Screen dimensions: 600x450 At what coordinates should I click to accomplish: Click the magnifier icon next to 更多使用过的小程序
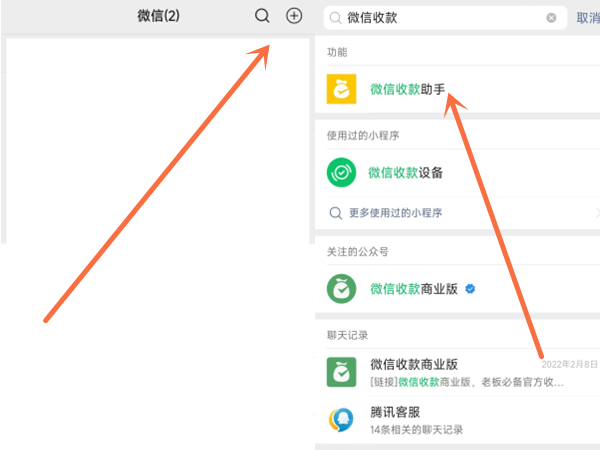[336, 213]
